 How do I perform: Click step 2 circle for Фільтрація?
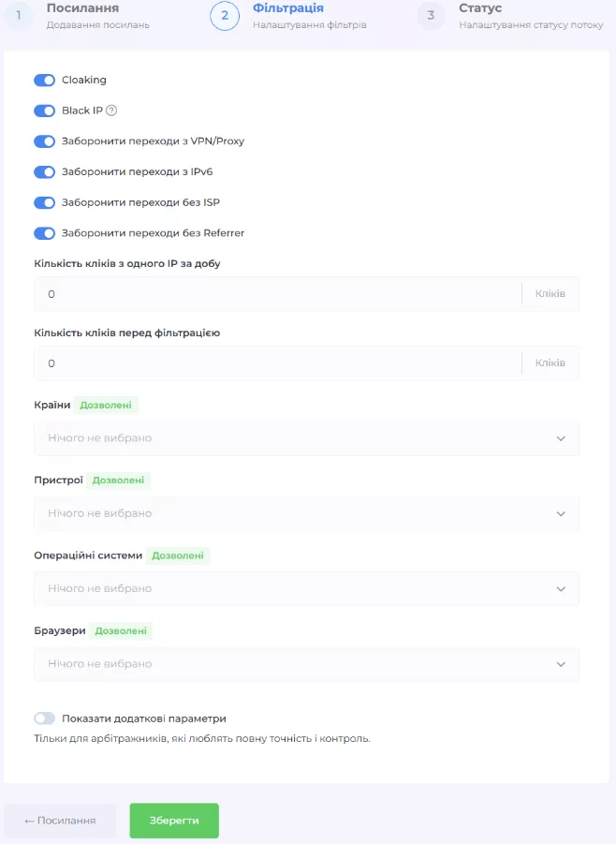[225, 16]
